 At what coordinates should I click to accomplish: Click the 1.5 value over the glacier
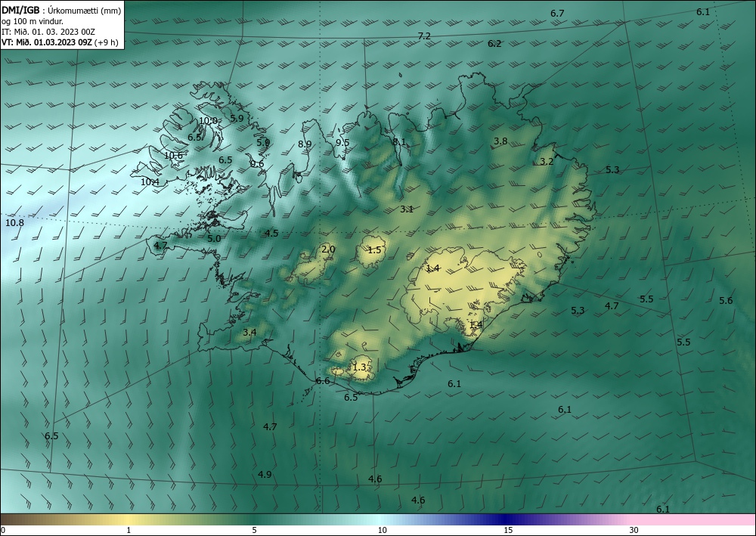(x=375, y=249)
